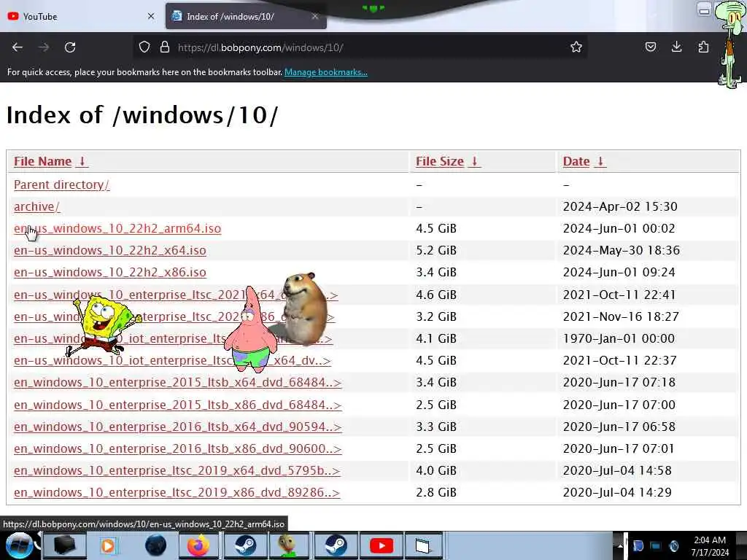The image size is (747, 560).
Task: Open the media player taskbar icon
Action: tap(108, 545)
